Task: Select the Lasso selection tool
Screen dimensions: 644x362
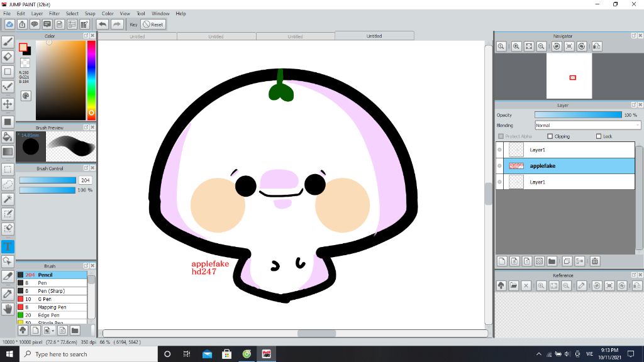Action: tap(8, 184)
